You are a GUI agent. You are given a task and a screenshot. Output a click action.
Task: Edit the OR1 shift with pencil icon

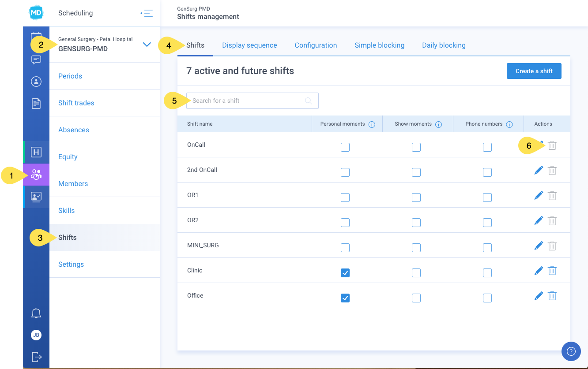pyautogui.click(x=539, y=195)
